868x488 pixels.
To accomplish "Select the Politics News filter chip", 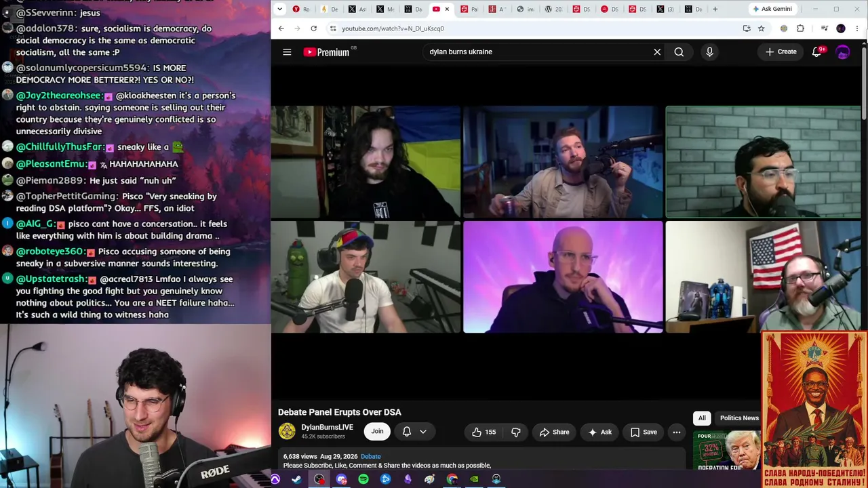I will tap(739, 418).
